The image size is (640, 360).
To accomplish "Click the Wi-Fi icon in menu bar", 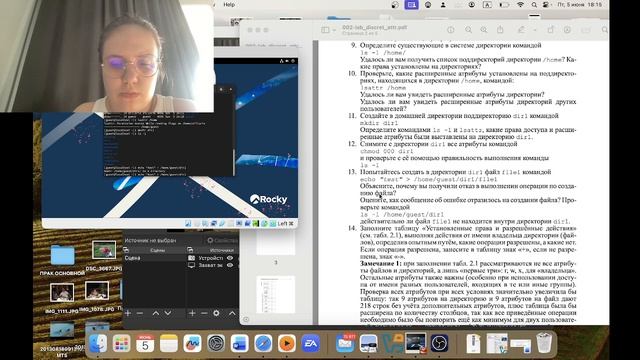I will [520, 5].
